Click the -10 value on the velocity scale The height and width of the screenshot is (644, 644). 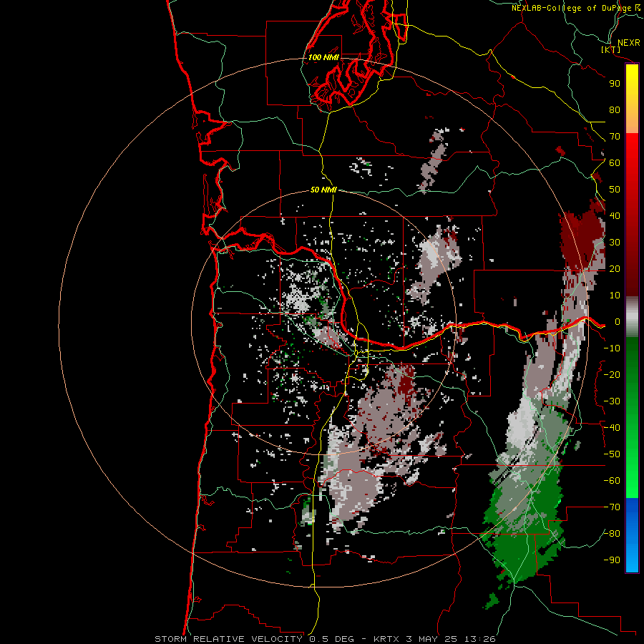click(612, 348)
